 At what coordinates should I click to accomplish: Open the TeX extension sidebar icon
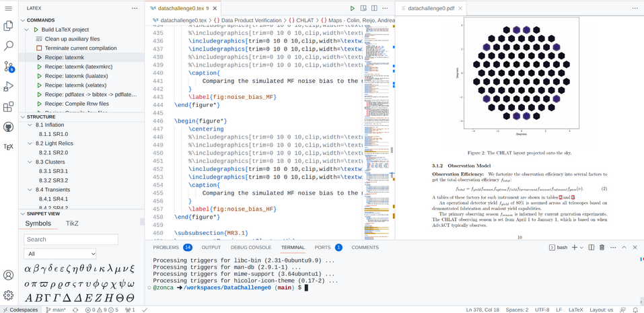click(9, 147)
